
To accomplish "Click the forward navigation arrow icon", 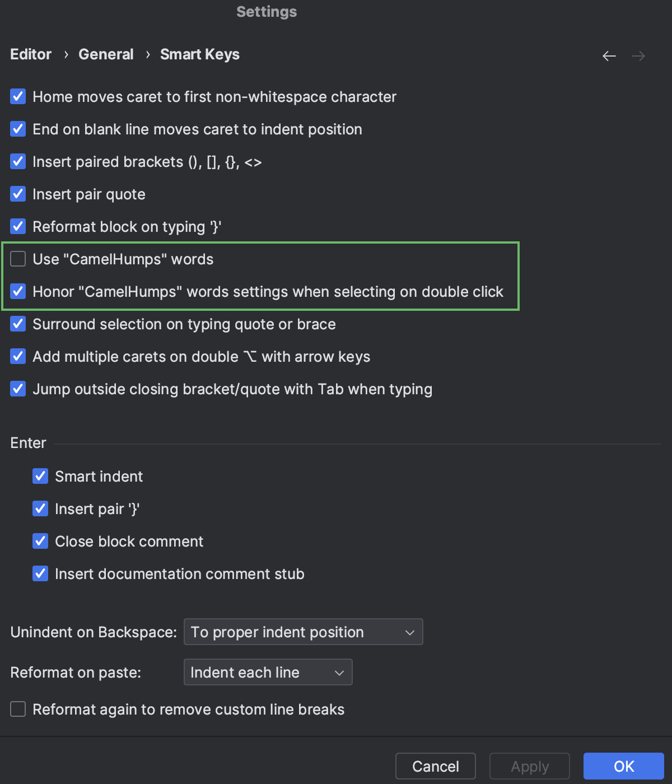I will click(x=638, y=56).
